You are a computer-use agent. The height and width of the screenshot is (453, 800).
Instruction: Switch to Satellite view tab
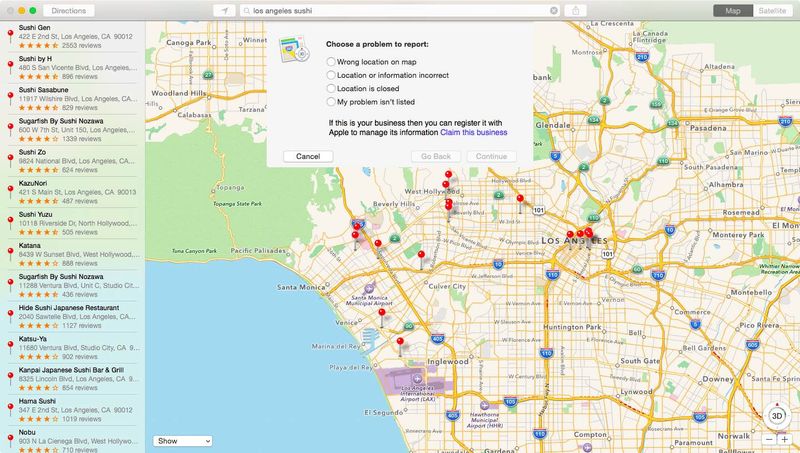772,10
